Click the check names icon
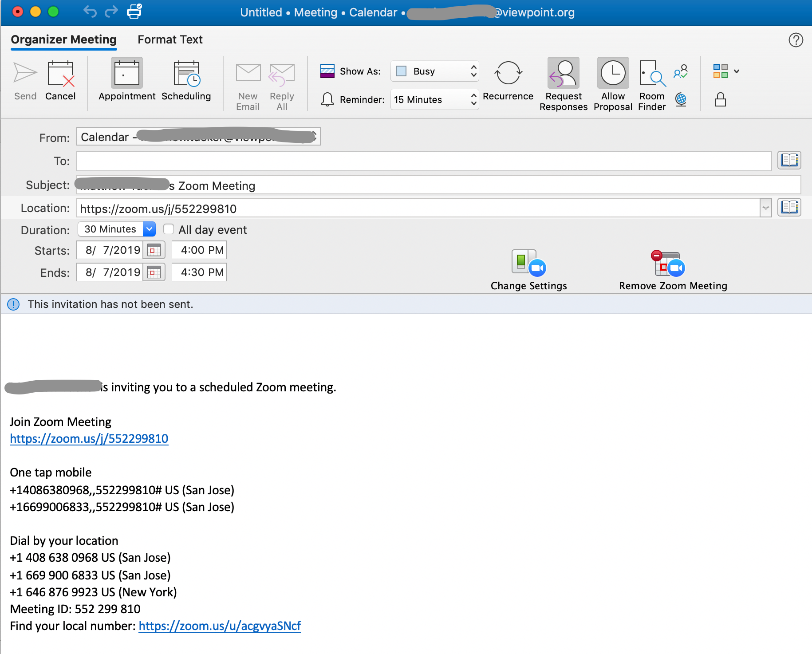This screenshot has height=654, width=812. click(681, 71)
